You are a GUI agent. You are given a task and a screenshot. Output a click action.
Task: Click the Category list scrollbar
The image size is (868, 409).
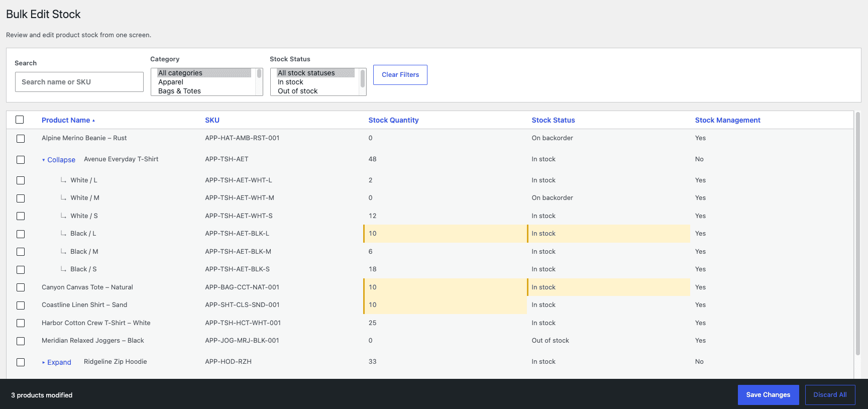click(x=259, y=74)
